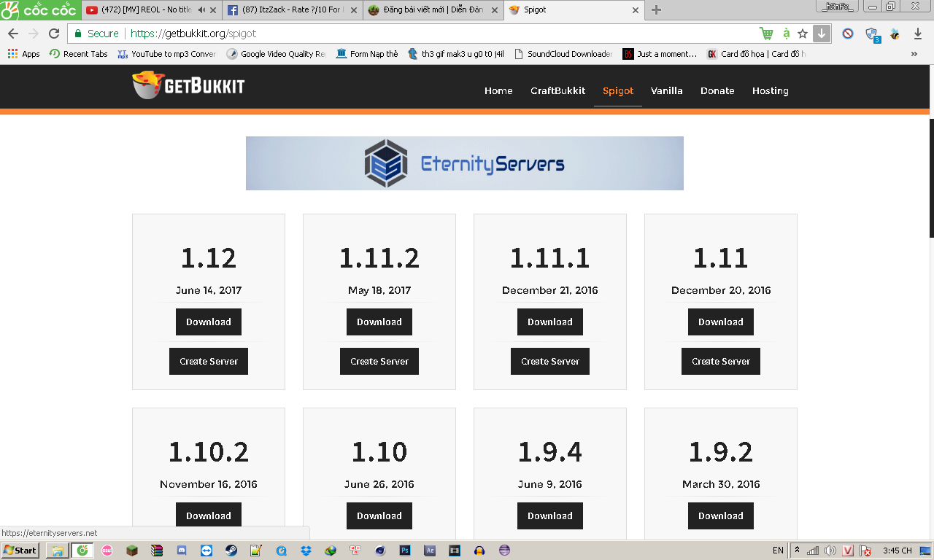
Task: Click the 3:45 CH taskbar clock
Action: [897, 551]
